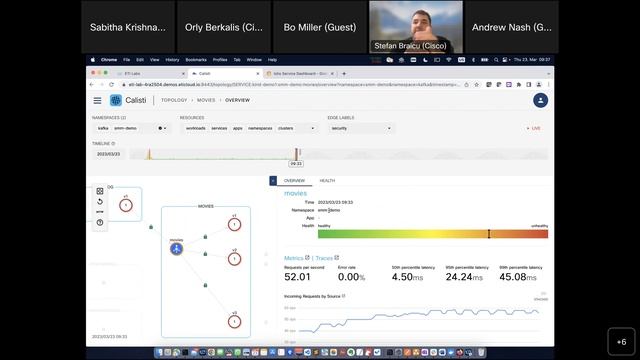Open the user profile avatar menu
Viewport: 640px width, 360px height.
540,100
